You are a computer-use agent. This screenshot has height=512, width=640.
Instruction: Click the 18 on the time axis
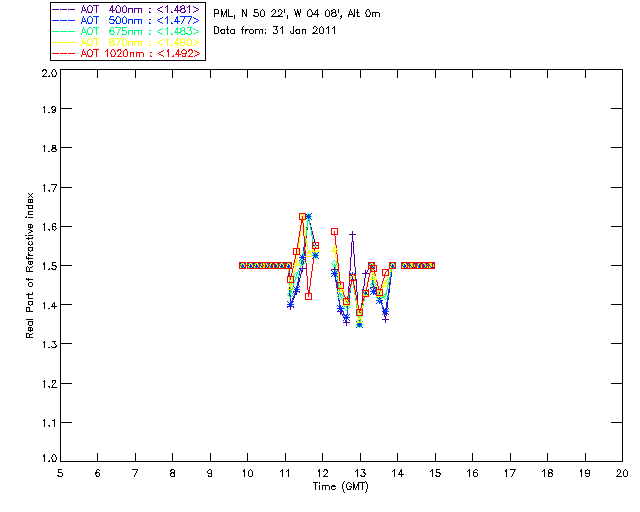pyautogui.click(x=547, y=473)
